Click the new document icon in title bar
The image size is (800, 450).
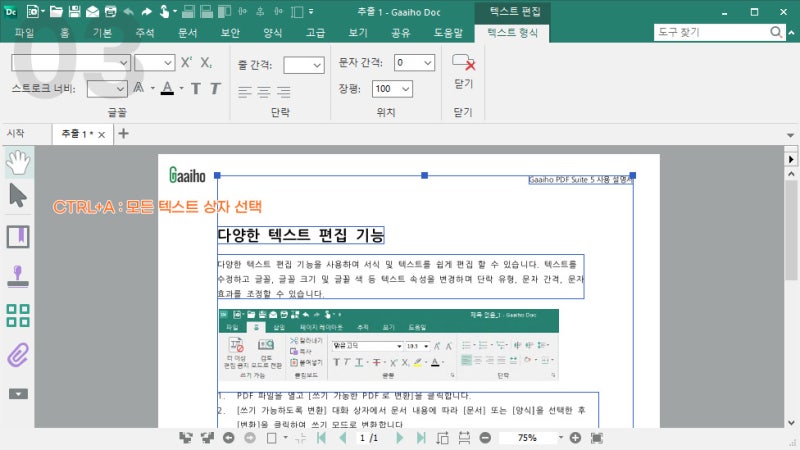pyautogui.click(x=33, y=11)
